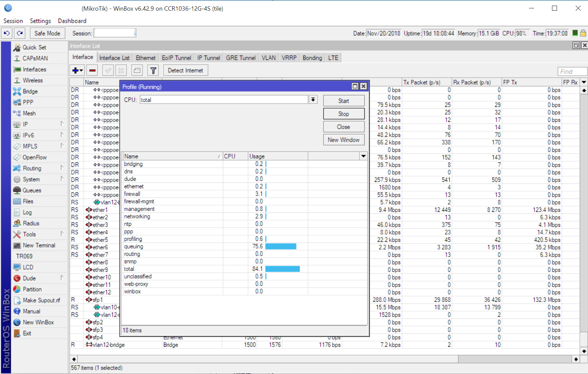This screenshot has height=374, width=588.
Task: Maximize the Profile (Running) window
Action: (355, 87)
